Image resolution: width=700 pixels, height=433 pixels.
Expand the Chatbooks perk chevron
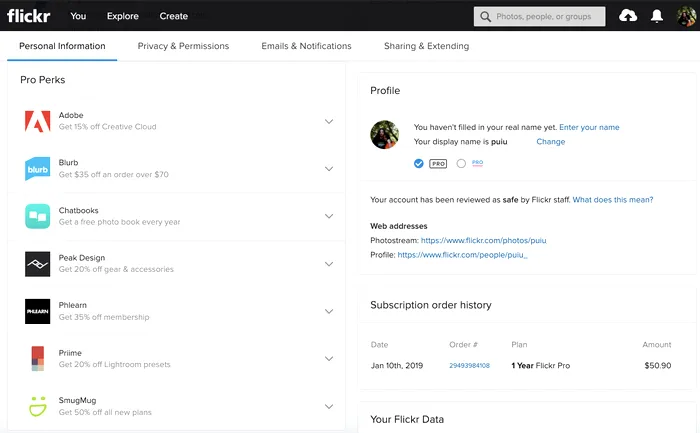coord(329,216)
